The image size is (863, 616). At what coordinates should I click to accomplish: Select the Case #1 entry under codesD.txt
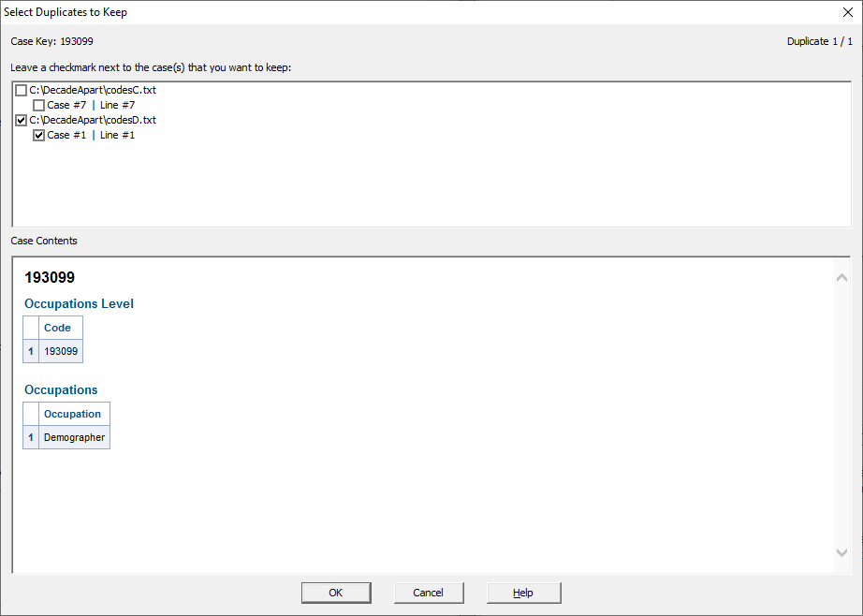point(91,134)
